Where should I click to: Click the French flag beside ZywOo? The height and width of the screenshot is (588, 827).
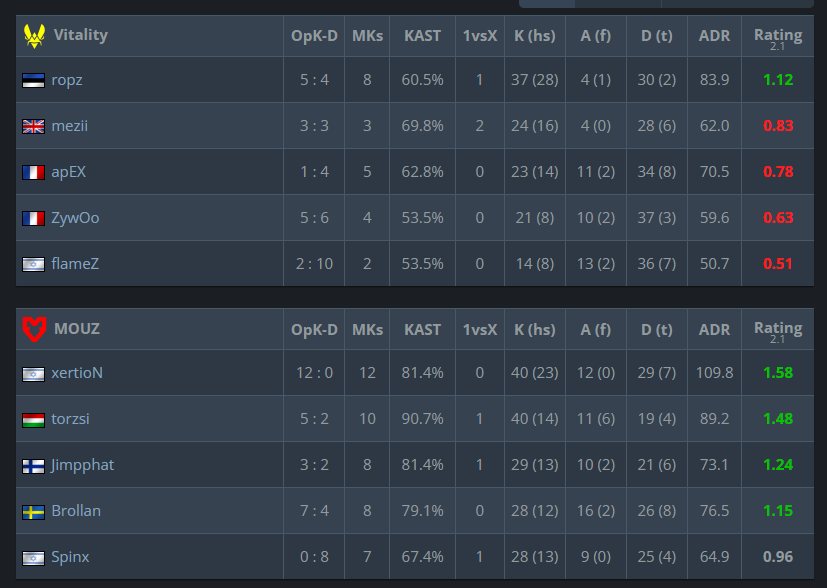click(x=33, y=218)
